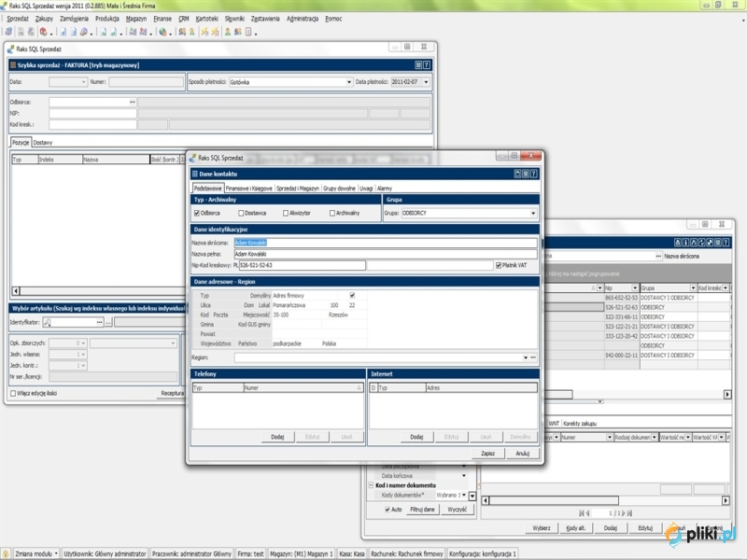
Task: Click the Nazwa pełna input field
Action: 386,254
